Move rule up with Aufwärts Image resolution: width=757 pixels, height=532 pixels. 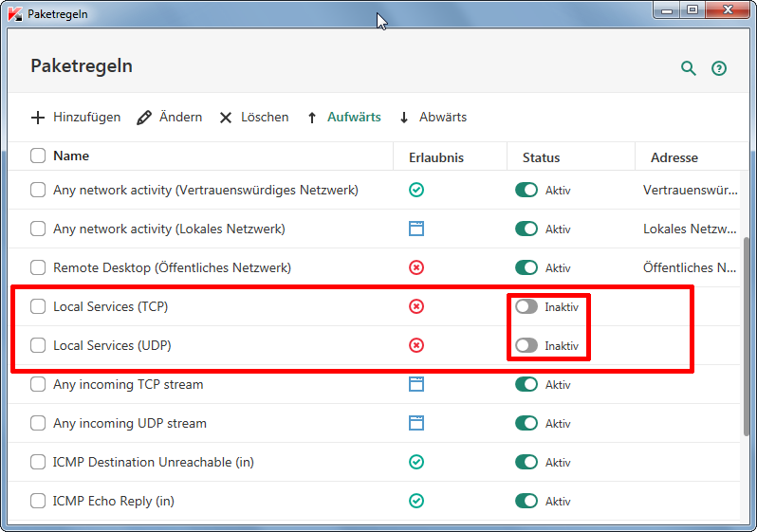point(343,118)
